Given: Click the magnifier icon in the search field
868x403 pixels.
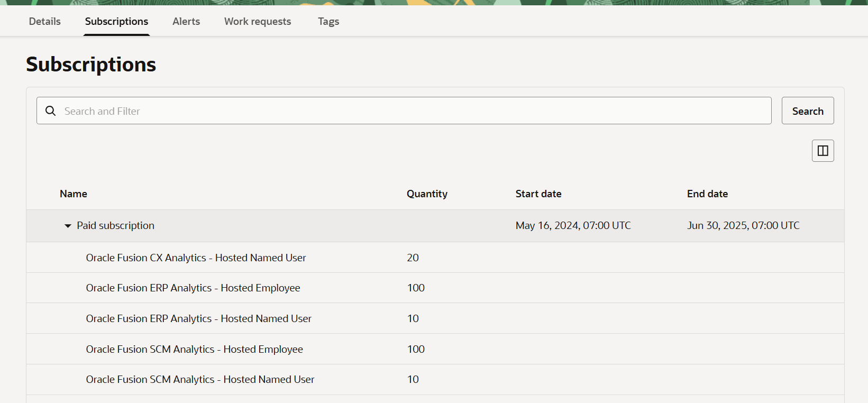Looking at the screenshot, I should (x=51, y=111).
